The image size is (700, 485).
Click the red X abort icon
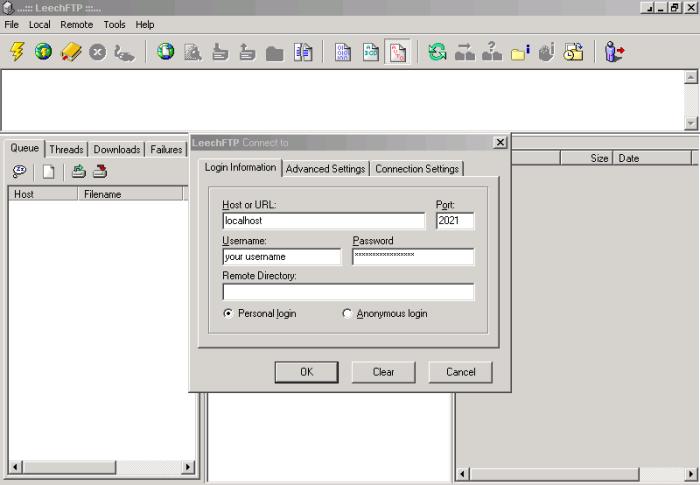point(97,52)
